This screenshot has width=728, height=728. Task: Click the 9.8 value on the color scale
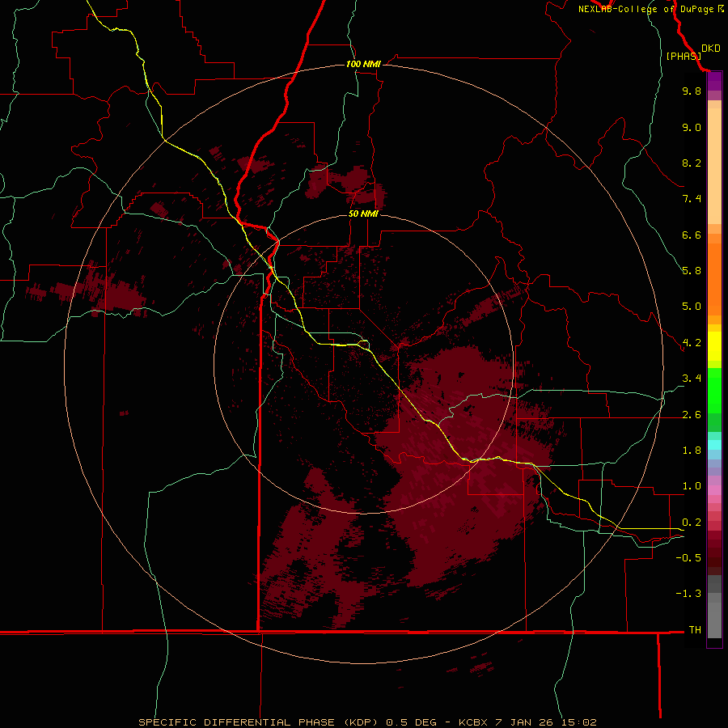(x=692, y=91)
